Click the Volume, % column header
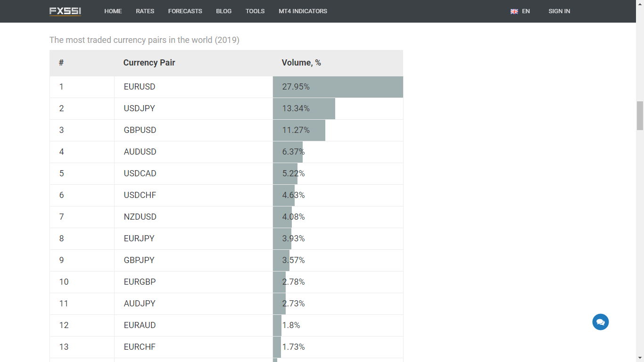Image resolution: width=644 pixels, height=362 pixels. [x=301, y=63]
